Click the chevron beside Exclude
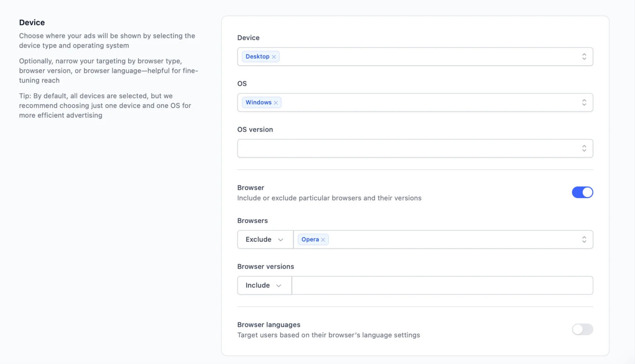 (280, 240)
